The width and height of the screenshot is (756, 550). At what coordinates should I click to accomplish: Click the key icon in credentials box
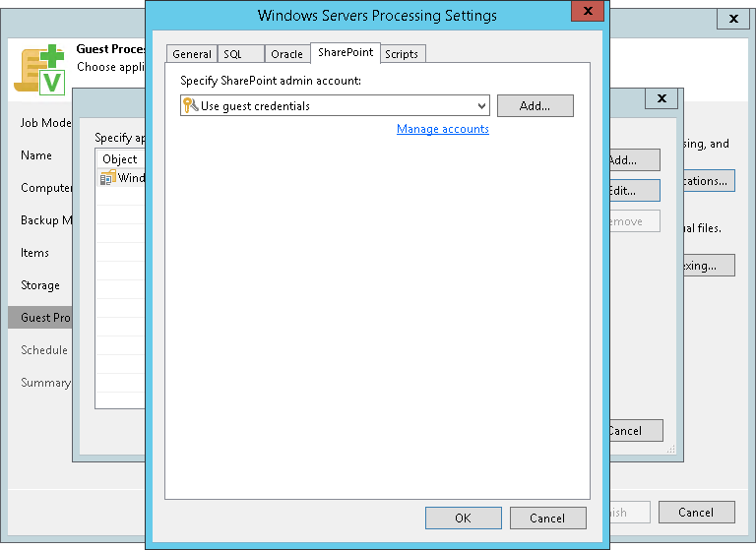point(190,105)
